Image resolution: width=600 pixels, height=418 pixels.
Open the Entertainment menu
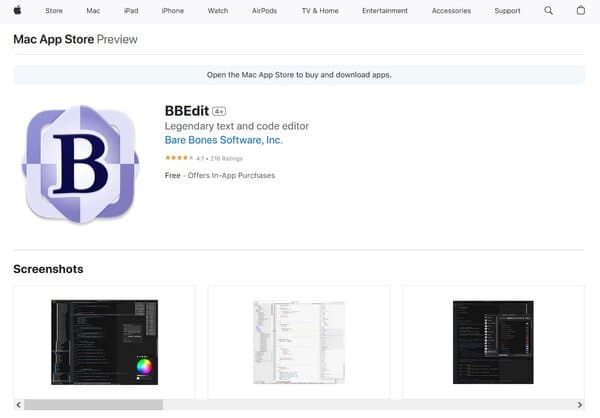(385, 11)
